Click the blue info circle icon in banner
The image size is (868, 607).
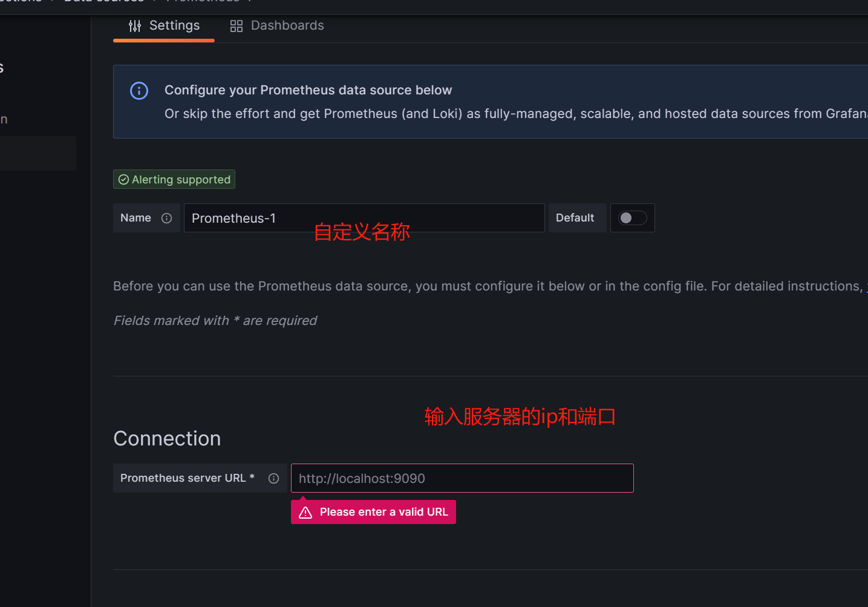tap(139, 91)
